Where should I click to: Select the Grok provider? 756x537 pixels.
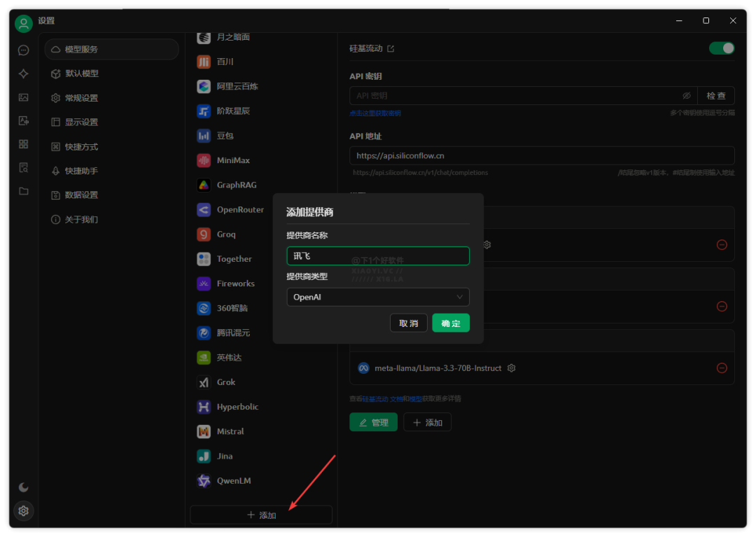pyautogui.click(x=261, y=382)
